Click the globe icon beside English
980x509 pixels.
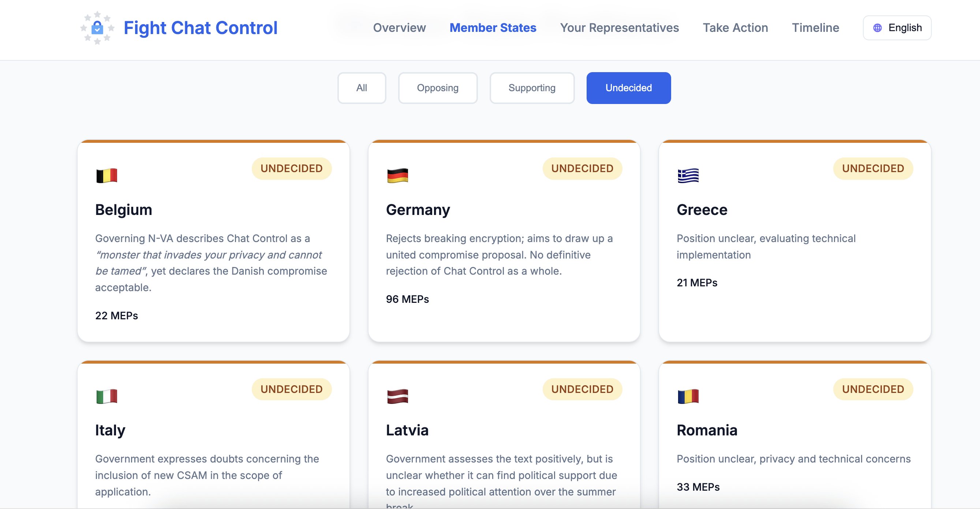click(877, 28)
